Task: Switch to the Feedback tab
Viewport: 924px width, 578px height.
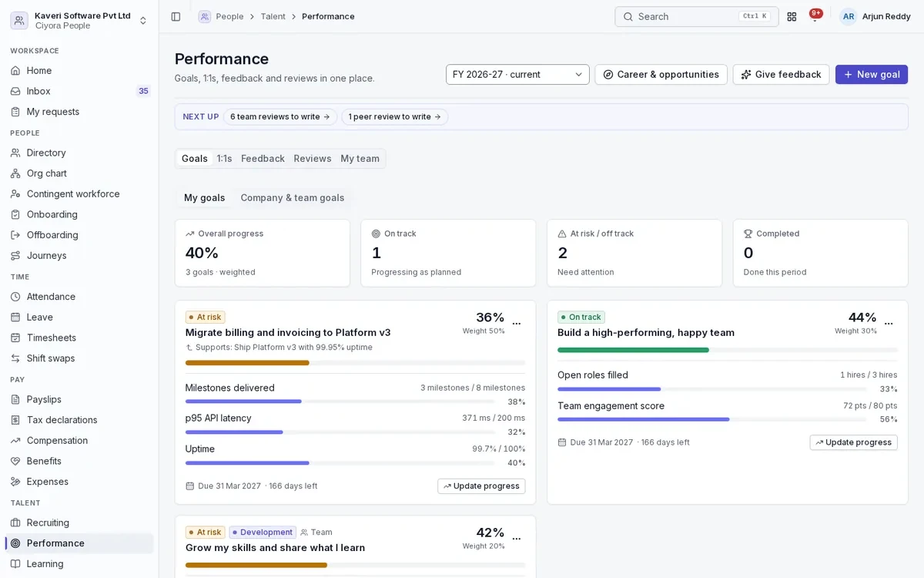Action: 263,158
